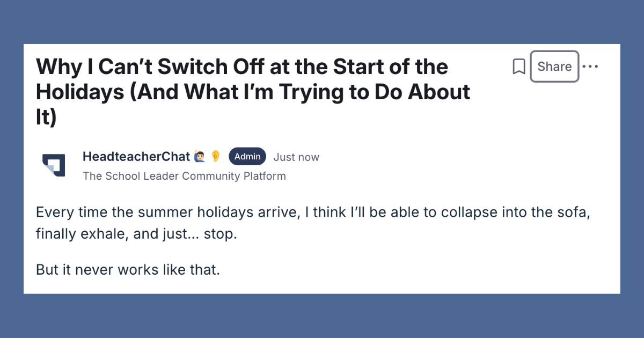Click the 'It)' at the title's end
644x338 pixels.
pyautogui.click(x=46, y=117)
